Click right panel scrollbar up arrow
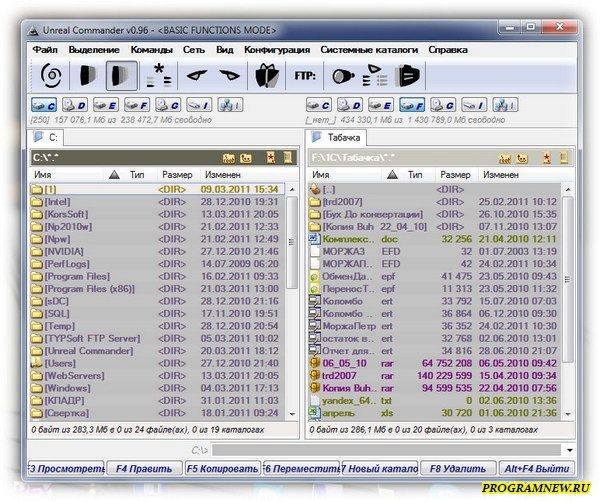Image resolution: width=600 pixels, height=501 pixels. point(568,189)
